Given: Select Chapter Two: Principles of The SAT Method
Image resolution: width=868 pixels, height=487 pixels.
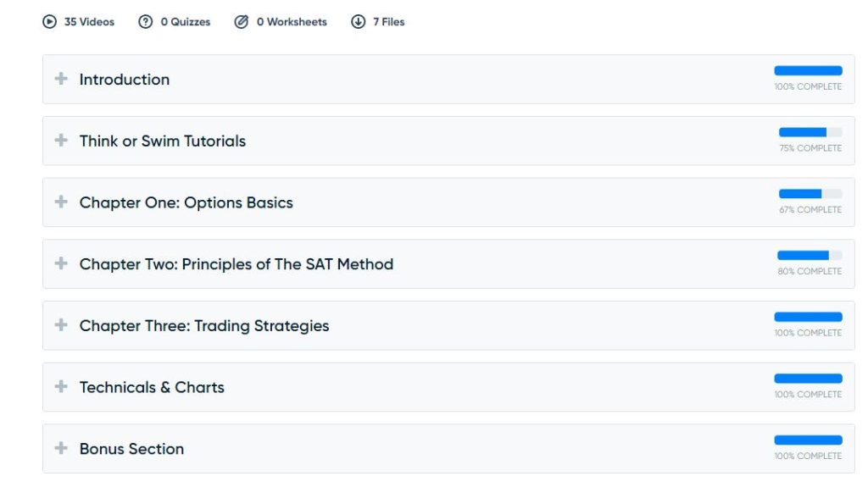Looking at the screenshot, I should tap(236, 264).
